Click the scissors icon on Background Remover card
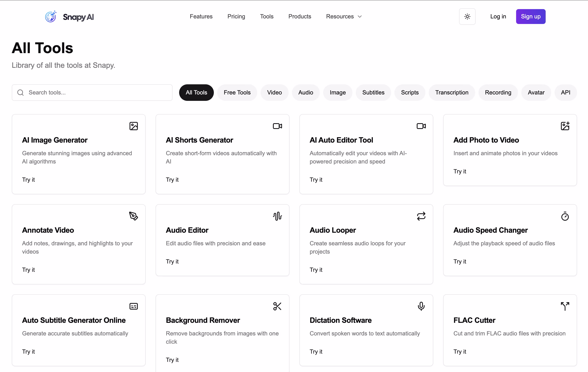The width and height of the screenshot is (588, 372). tap(277, 306)
